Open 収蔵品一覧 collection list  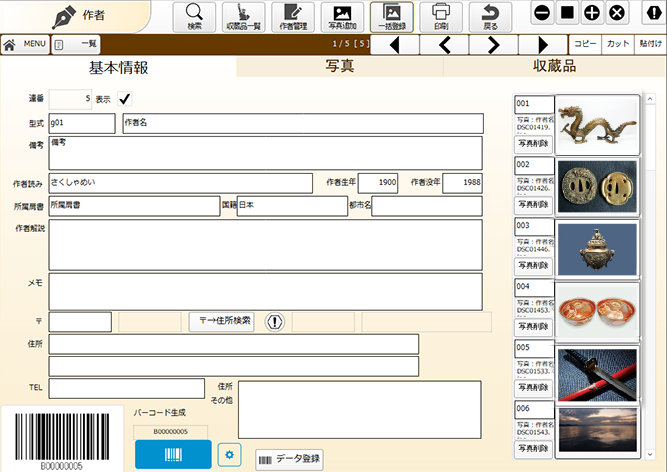point(243,16)
